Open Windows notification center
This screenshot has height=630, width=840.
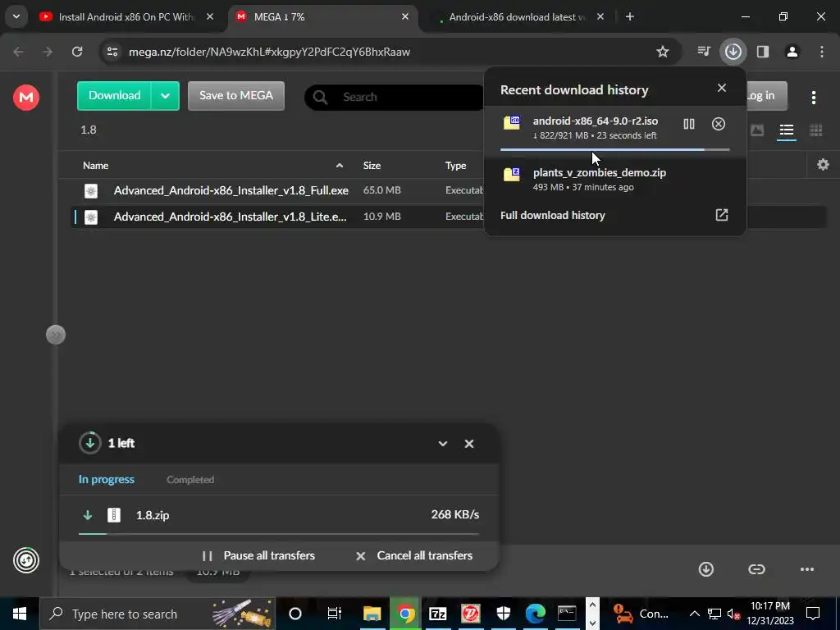[x=813, y=614]
